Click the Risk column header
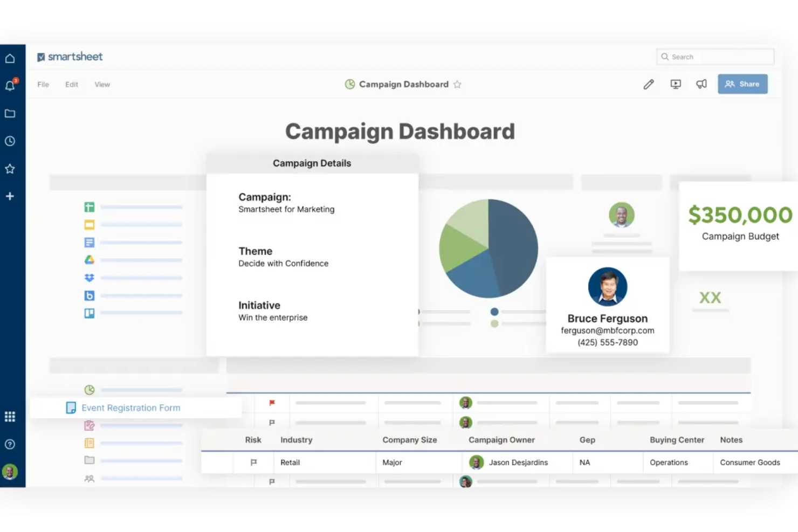Screen dimensions: 798x532 pyautogui.click(x=253, y=440)
